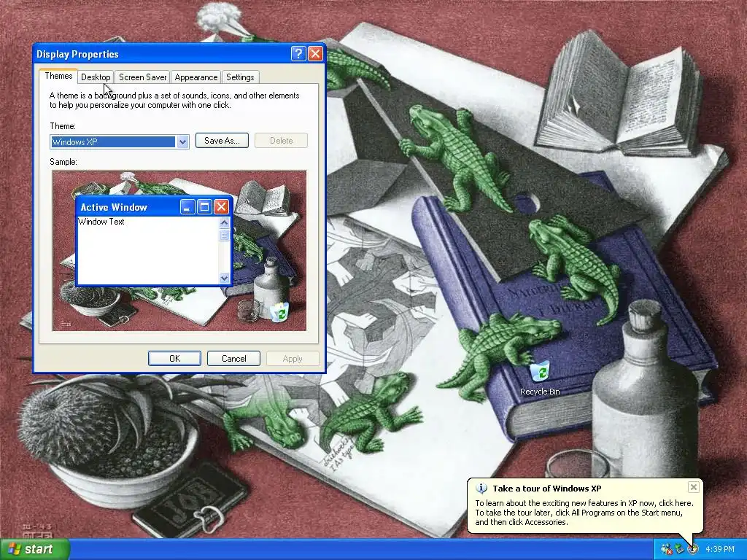The image size is (747, 560).
Task: Click the Save As... button
Action: tap(222, 141)
